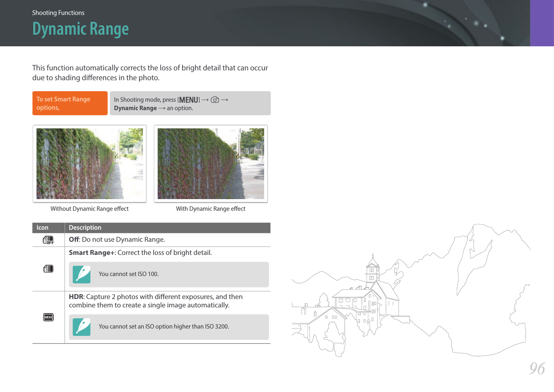
Task: Click the 'HDR: Capture 2 photos' description
Action: pyautogui.click(x=156, y=301)
